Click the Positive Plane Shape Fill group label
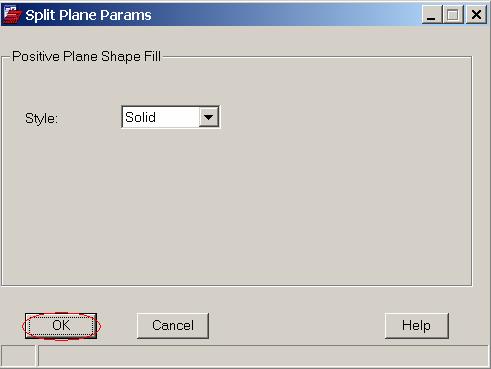The width and height of the screenshot is (491, 369). click(x=86, y=56)
